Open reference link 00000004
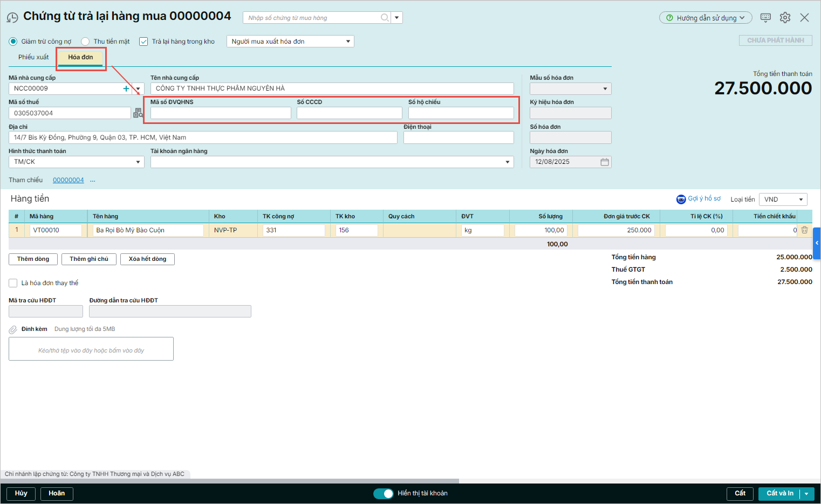The image size is (821, 504). pos(68,180)
